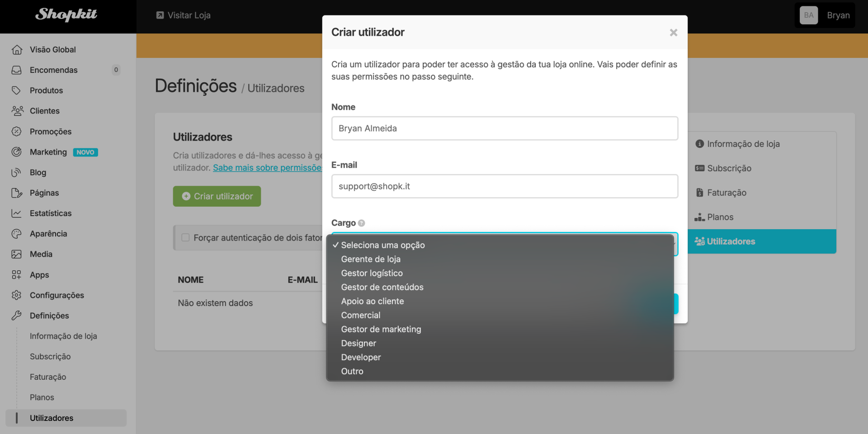Focus the E-mail text field
The image size is (868, 434).
coord(505,186)
